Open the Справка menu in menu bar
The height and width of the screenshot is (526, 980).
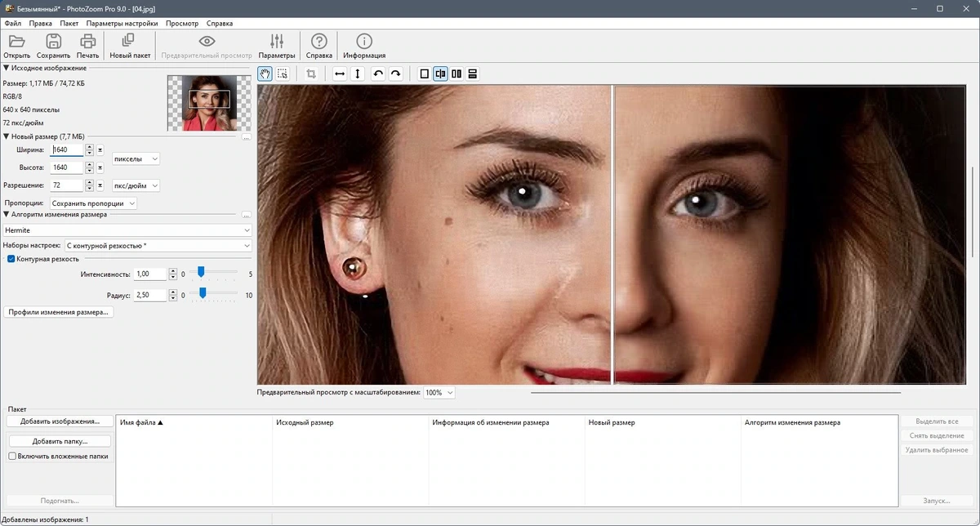pyautogui.click(x=220, y=24)
